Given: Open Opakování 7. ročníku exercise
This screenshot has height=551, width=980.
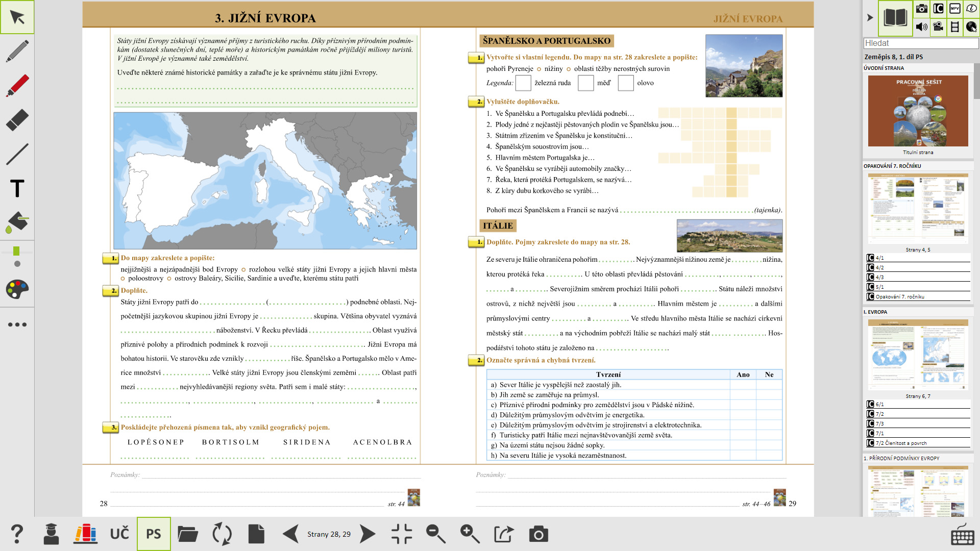Looking at the screenshot, I should [x=918, y=296].
